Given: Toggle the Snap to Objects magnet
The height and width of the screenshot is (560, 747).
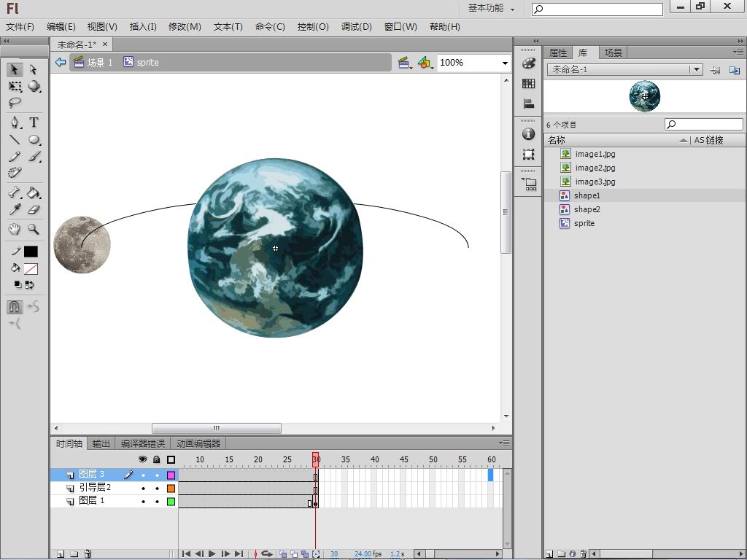Looking at the screenshot, I should (x=15, y=307).
